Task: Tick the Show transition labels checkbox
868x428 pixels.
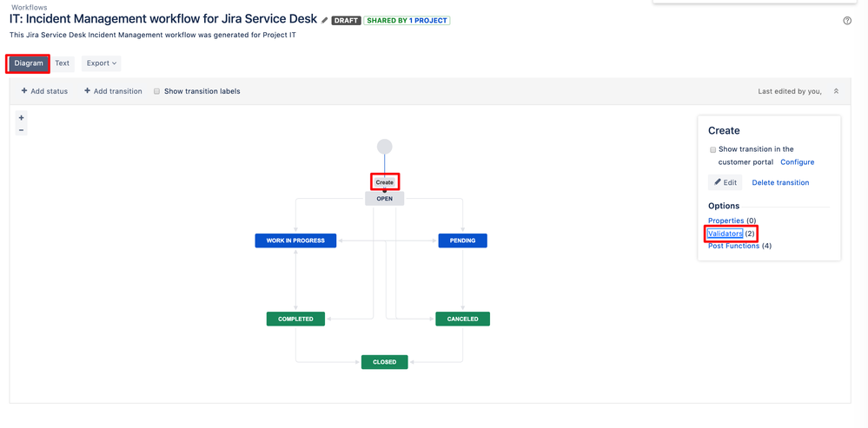Action: pos(156,91)
